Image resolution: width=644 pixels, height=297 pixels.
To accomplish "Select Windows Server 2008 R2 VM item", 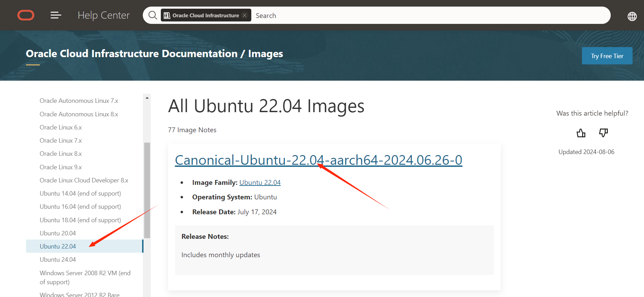I will pos(85,278).
